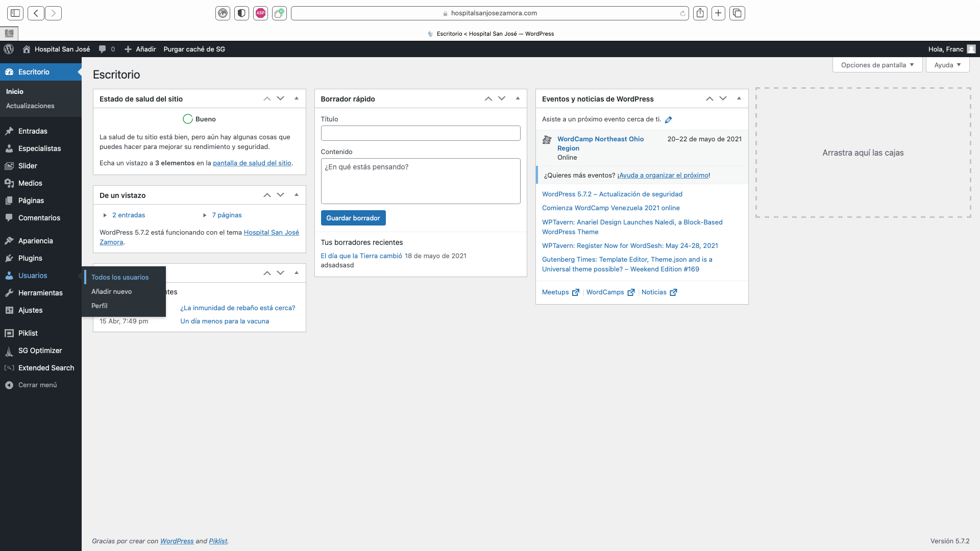Click the Slider sidebar icon
980x551 pixels.
pos(9,166)
